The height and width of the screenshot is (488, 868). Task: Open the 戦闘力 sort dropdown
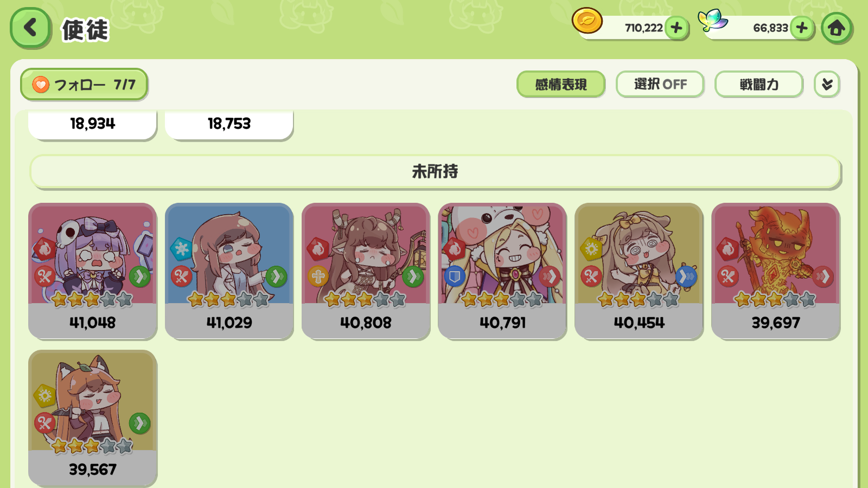[759, 84]
